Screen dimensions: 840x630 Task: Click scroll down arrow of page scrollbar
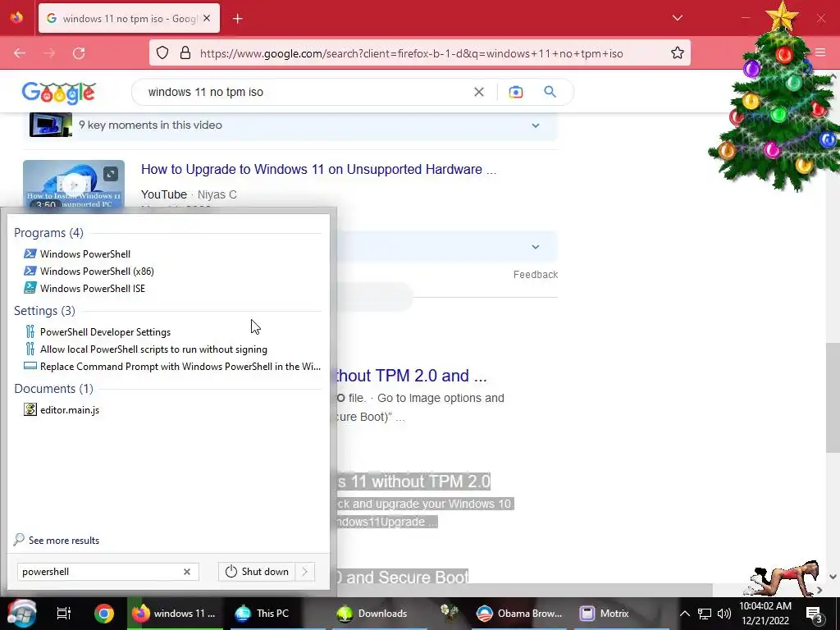pos(833,577)
